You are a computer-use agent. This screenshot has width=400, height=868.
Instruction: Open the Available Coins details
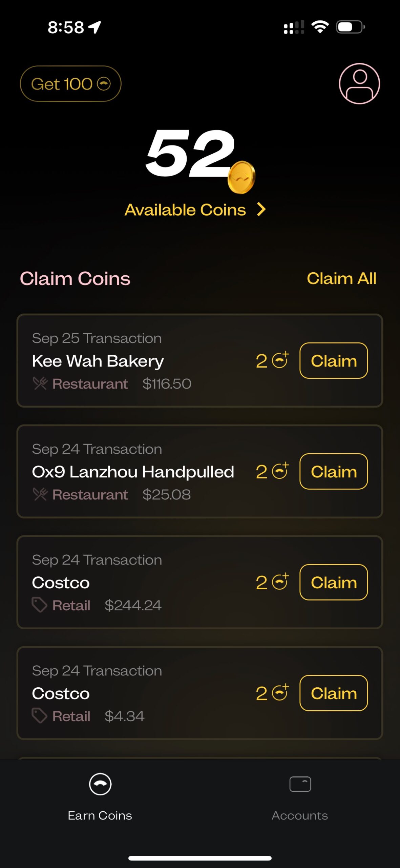[185, 210]
